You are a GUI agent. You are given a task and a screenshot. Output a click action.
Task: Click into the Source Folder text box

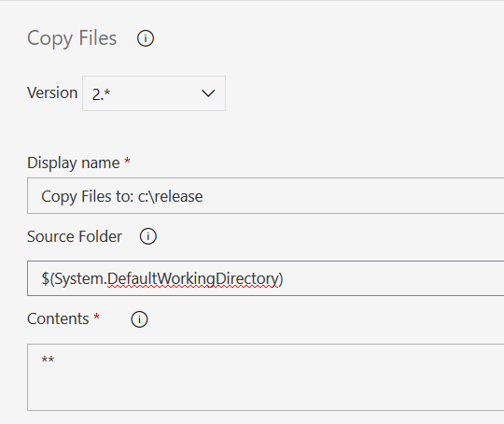[x=265, y=278]
